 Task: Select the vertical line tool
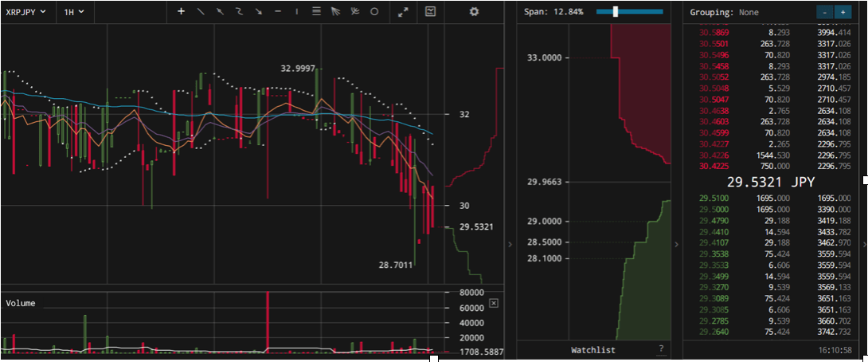[297, 12]
